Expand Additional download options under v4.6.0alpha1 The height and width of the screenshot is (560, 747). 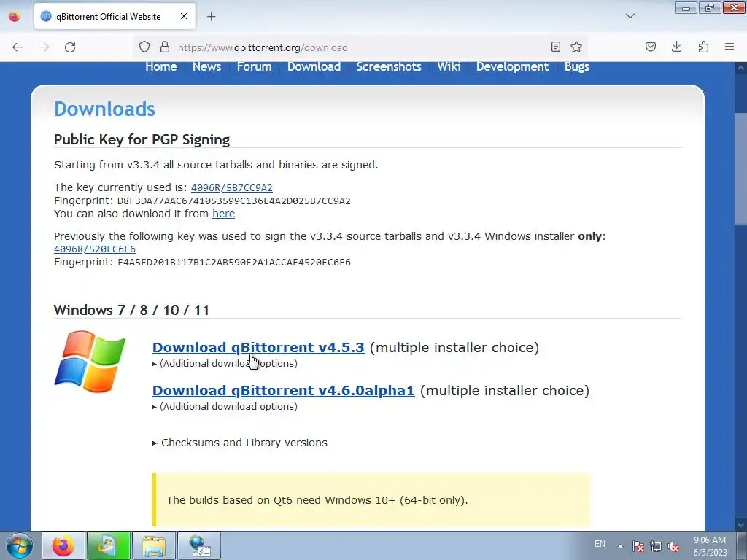pyautogui.click(x=225, y=406)
